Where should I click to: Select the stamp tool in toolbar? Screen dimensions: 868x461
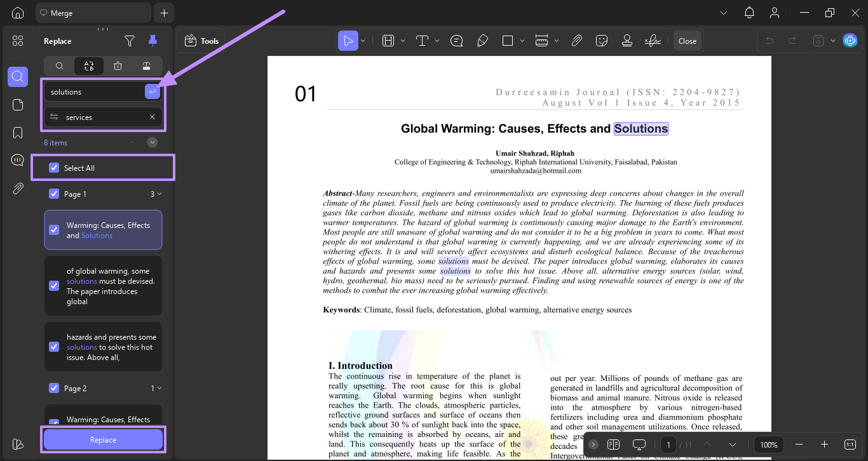tap(627, 41)
